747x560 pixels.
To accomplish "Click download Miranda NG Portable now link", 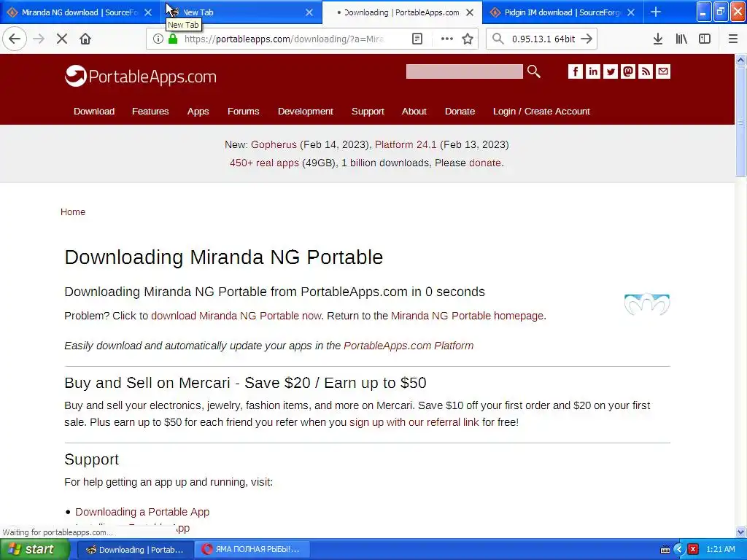I will coord(236,316).
